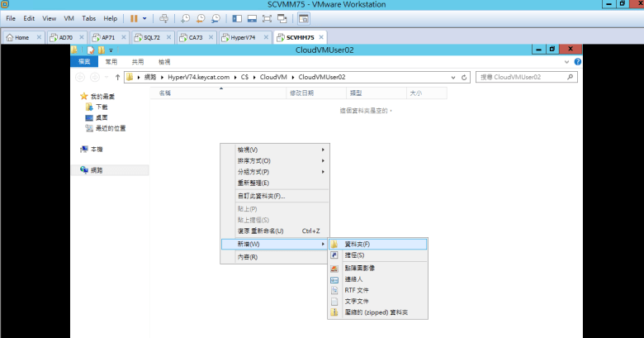The image size is (644, 338).
Task: Click the refresh icon beside address bar
Action: [x=465, y=77]
